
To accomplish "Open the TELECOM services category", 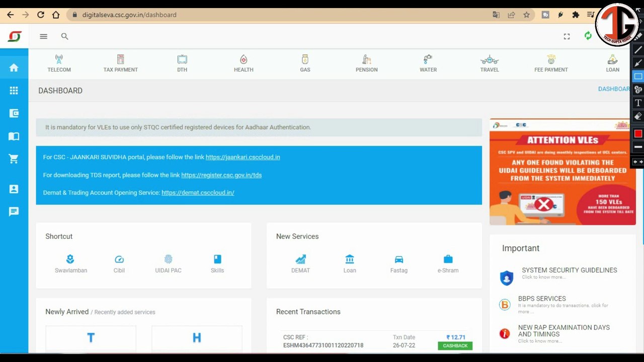I will coord(59,63).
